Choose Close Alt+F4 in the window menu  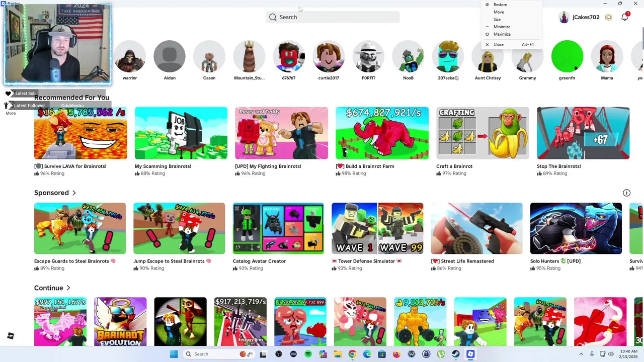512,44
